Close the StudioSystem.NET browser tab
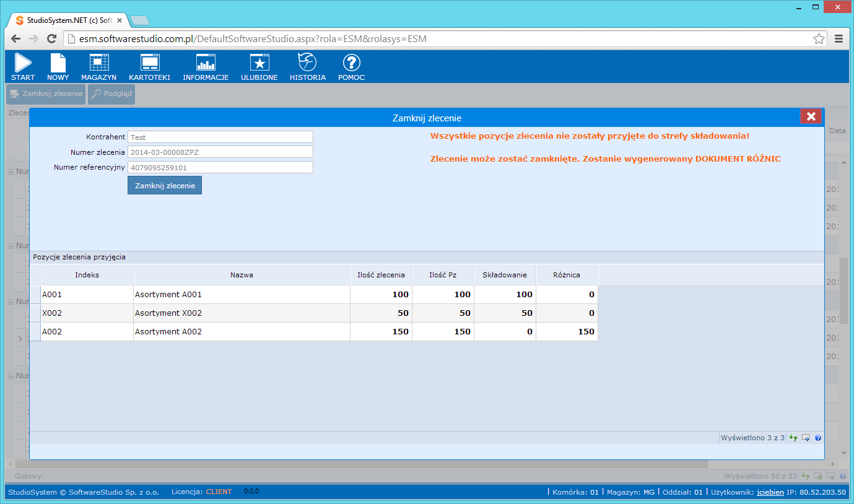The height and width of the screenshot is (504, 854). [x=120, y=20]
